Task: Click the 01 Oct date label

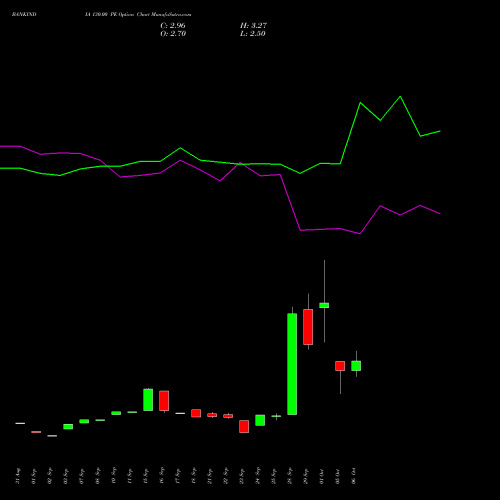Action: click(x=322, y=476)
